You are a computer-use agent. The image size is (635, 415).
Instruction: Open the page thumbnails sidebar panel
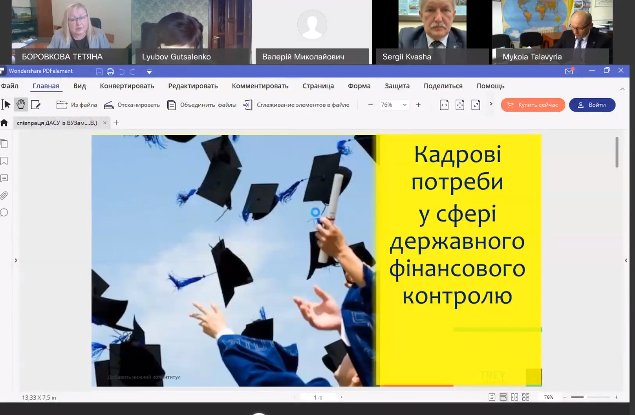click(x=5, y=144)
